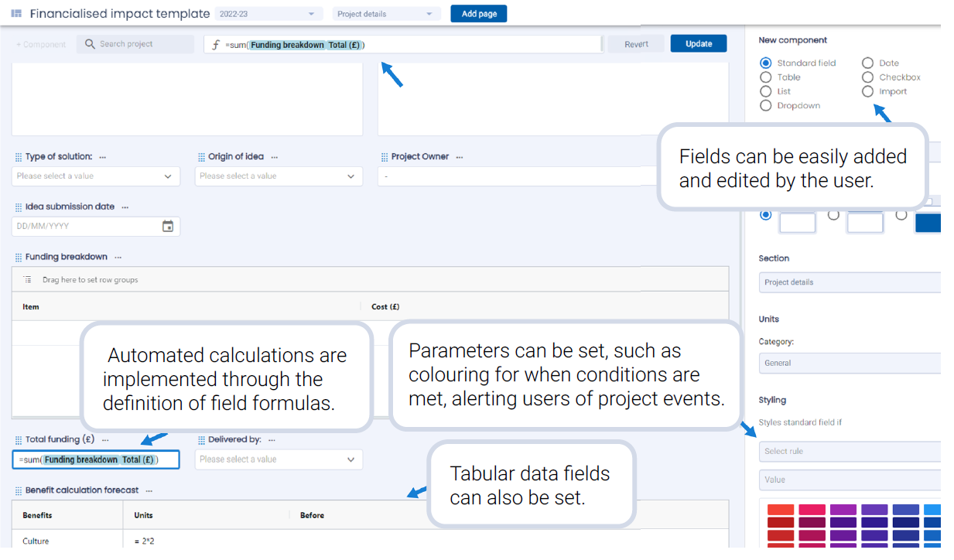Click the Add page button

pos(479,14)
